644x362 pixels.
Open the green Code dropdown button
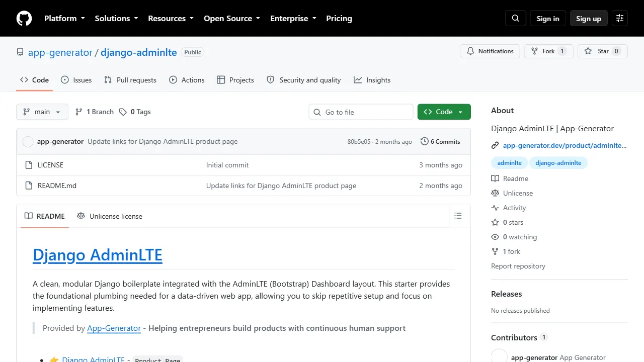pos(444,112)
